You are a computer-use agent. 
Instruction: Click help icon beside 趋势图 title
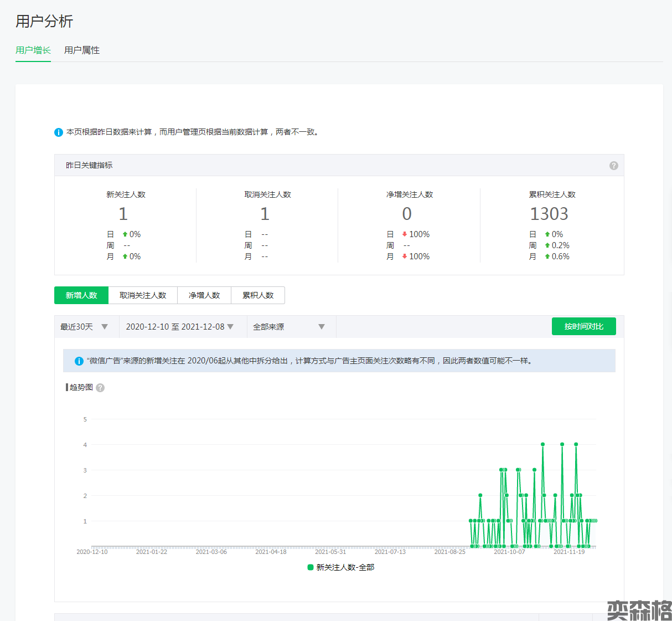[100, 388]
